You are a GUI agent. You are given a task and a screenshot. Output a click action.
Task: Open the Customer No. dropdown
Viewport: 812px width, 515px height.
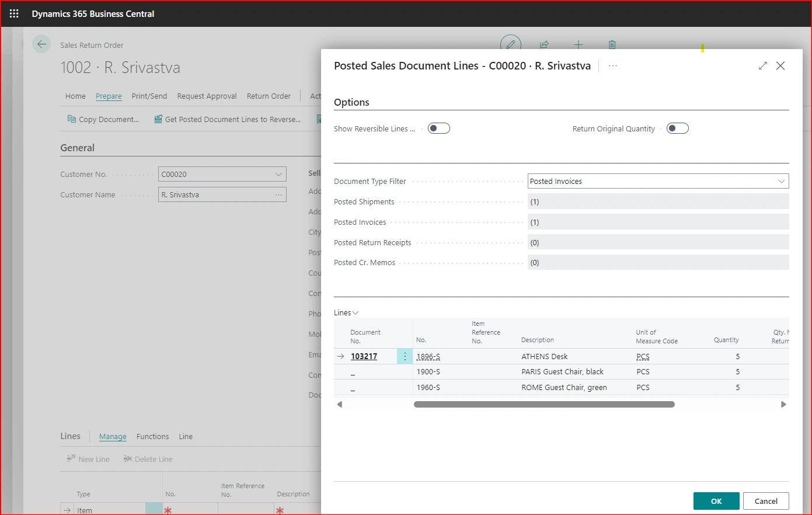point(279,173)
